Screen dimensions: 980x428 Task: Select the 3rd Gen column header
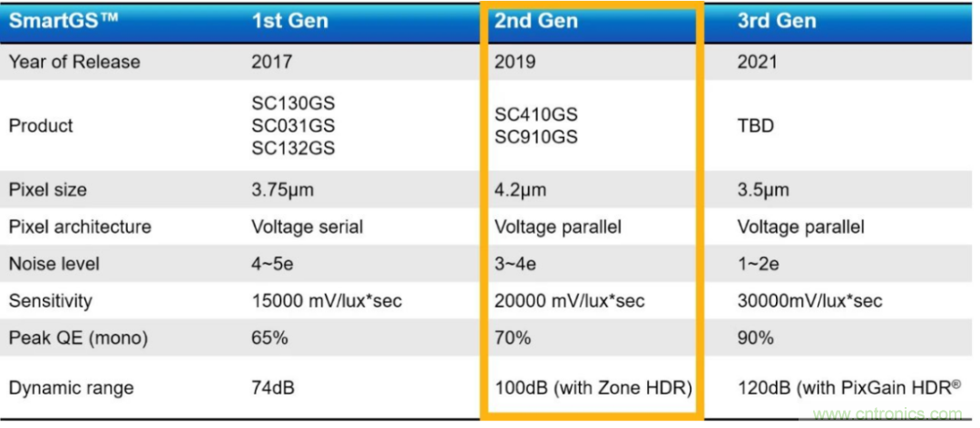tap(777, 21)
